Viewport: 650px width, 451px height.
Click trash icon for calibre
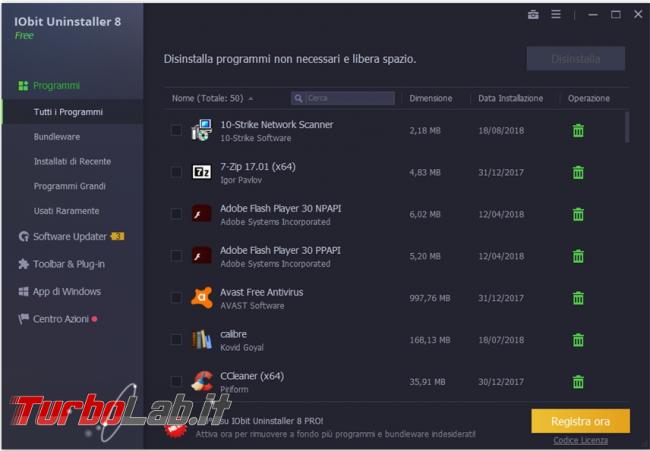[x=578, y=340]
